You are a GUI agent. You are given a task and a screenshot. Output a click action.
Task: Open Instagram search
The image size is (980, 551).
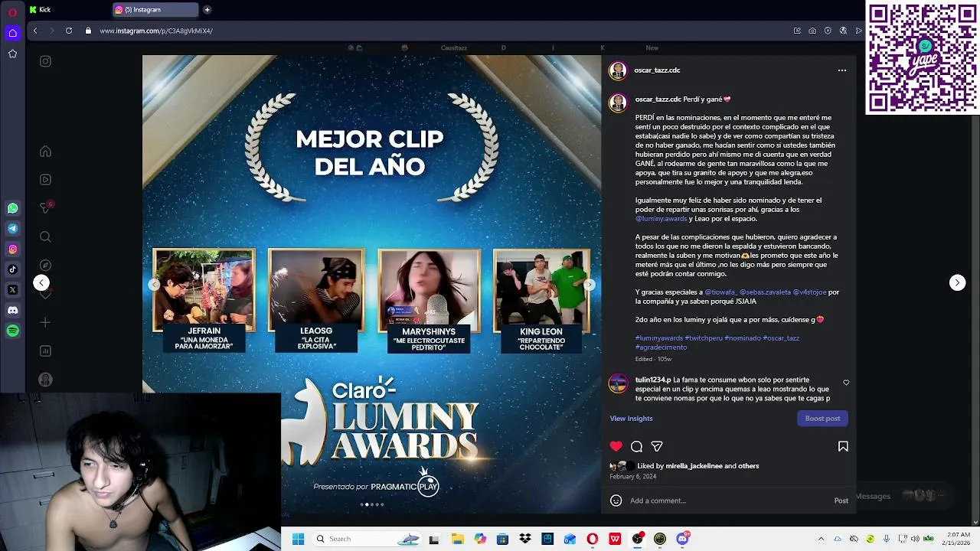coord(45,237)
